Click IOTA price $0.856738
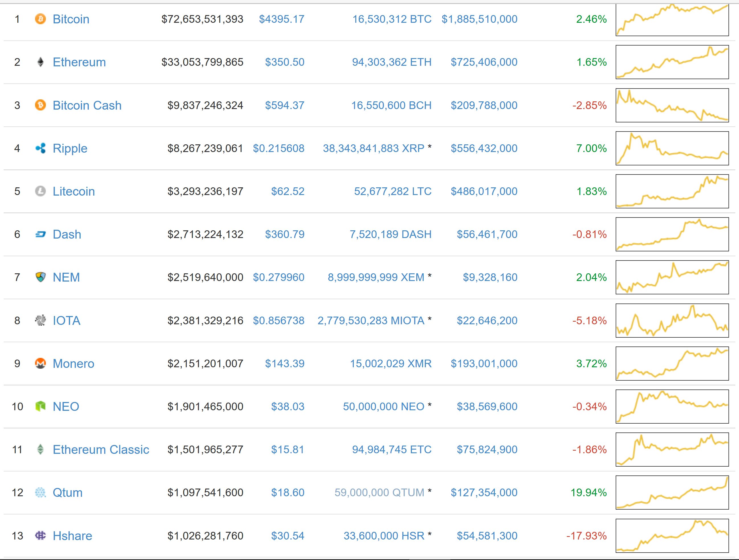739x560 pixels. click(279, 321)
